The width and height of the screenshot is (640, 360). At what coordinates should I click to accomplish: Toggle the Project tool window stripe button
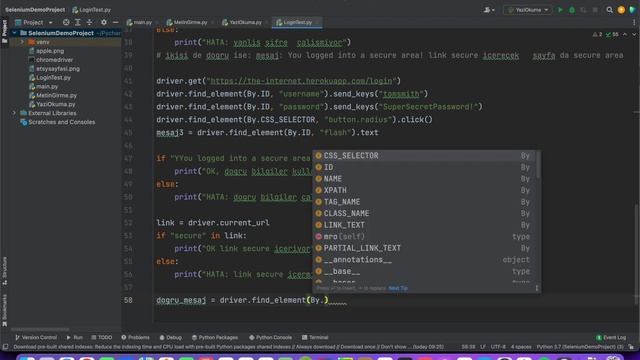click(x=4, y=31)
